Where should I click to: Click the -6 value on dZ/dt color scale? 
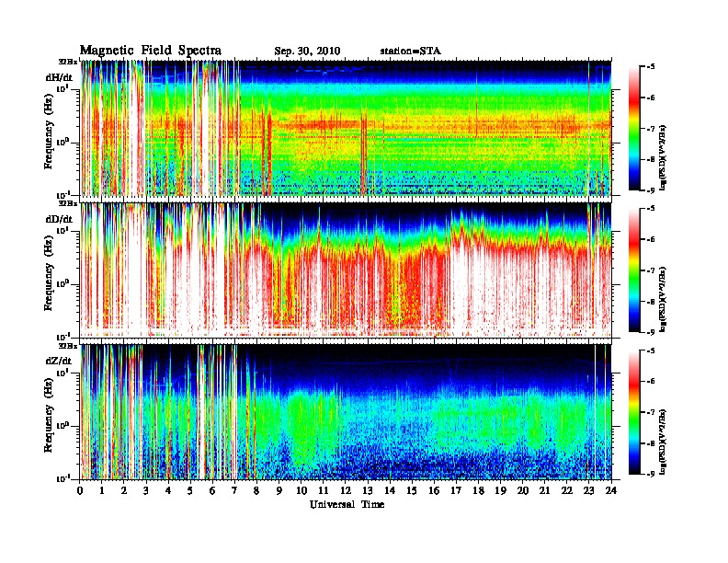pos(650,382)
